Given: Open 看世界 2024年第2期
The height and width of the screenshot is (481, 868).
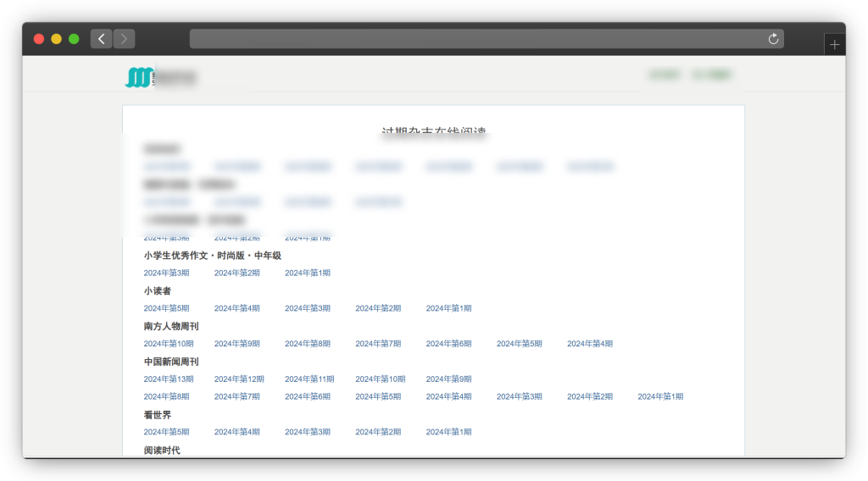Looking at the screenshot, I should click(378, 433).
